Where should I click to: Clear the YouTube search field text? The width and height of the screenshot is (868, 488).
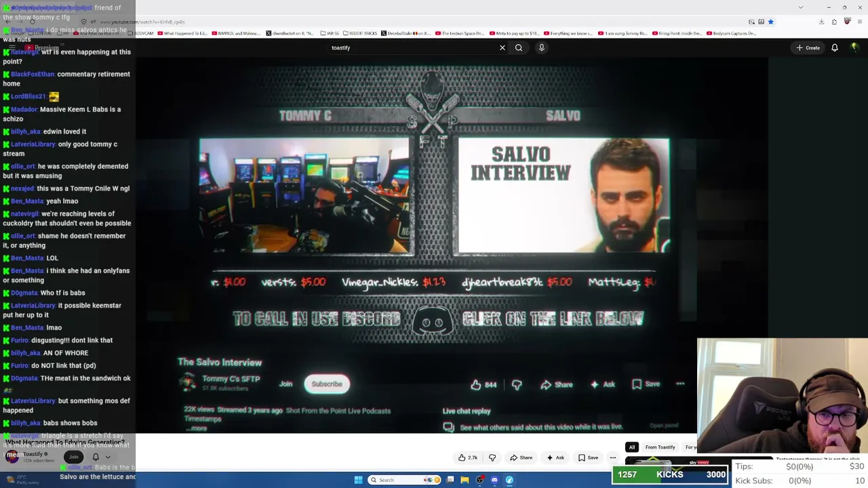(x=502, y=47)
